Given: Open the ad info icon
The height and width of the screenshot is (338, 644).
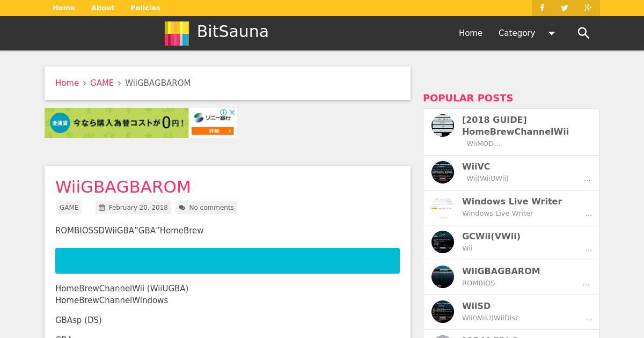Looking at the screenshot, I should point(224,112).
